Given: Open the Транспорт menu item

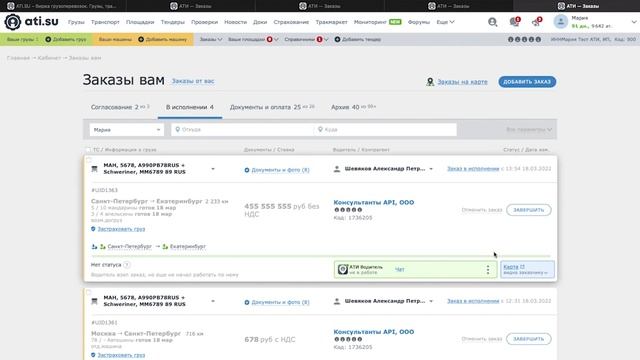Looking at the screenshot, I should [105, 22].
